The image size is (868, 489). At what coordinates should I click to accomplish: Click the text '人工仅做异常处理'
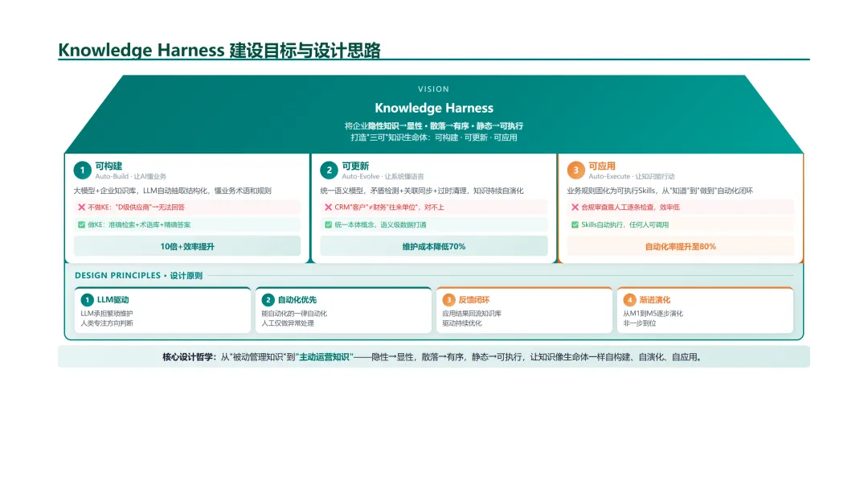(x=288, y=323)
